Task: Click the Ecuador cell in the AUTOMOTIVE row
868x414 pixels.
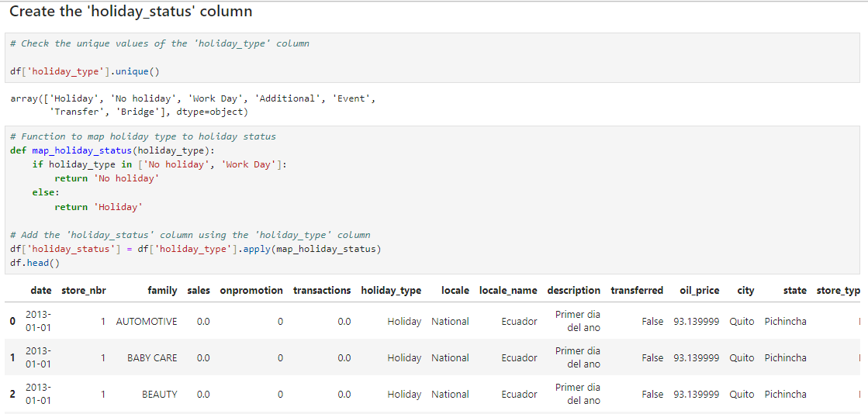Action: (x=519, y=321)
